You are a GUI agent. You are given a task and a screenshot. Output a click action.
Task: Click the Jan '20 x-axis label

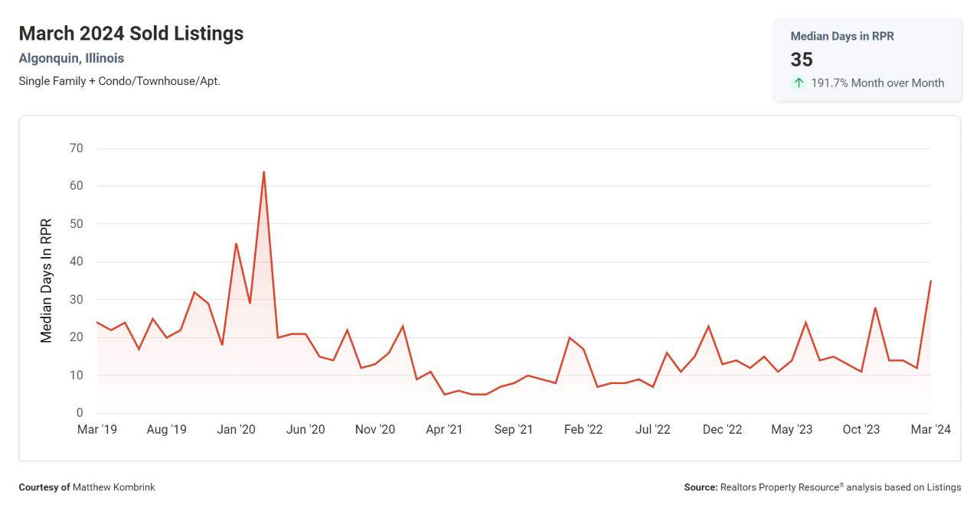pos(236,430)
